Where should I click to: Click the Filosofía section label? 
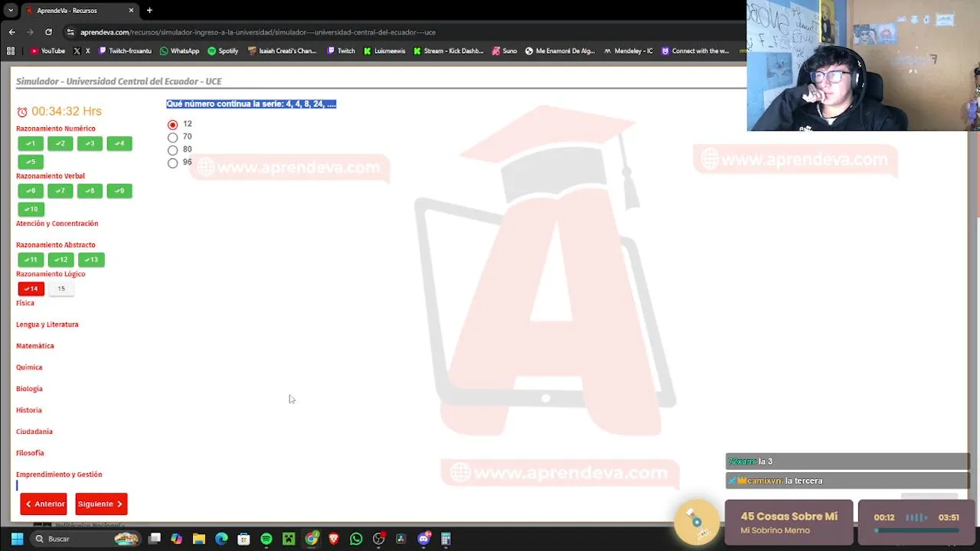click(x=30, y=453)
